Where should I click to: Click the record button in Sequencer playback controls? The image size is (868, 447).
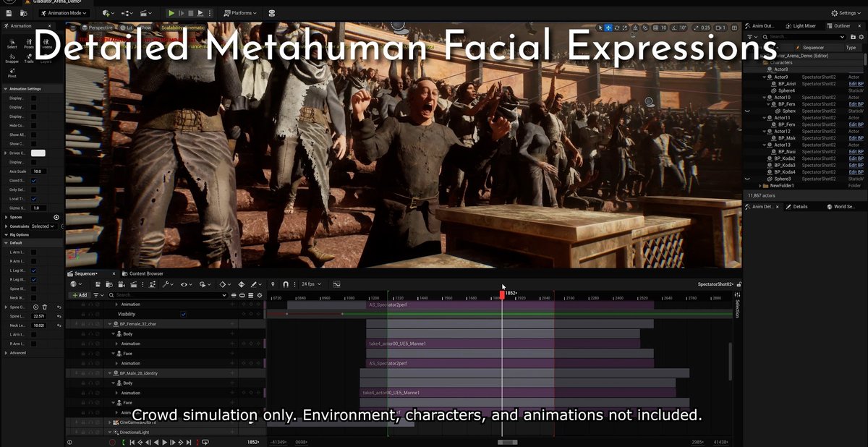click(x=111, y=441)
